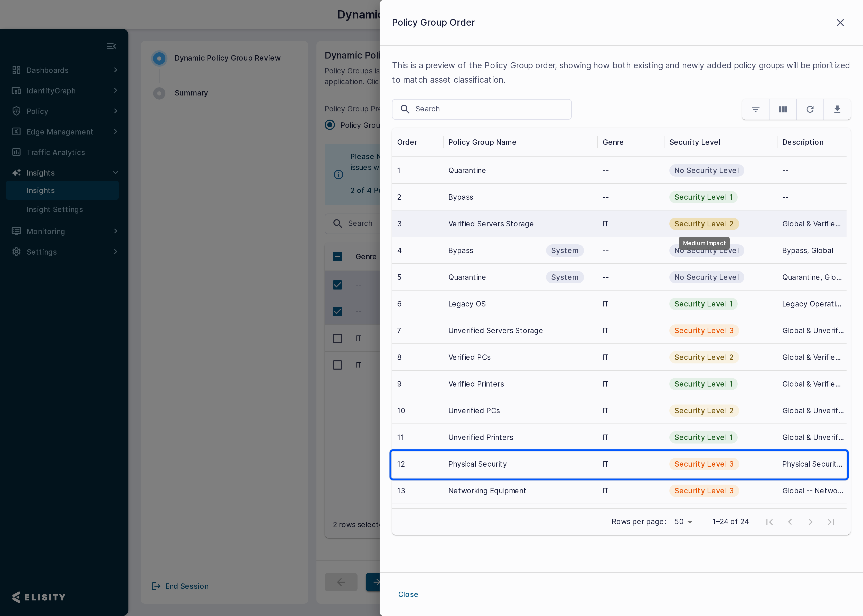Check the first unchecked IT row checkbox
The height and width of the screenshot is (616, 863).
[337, 338]
